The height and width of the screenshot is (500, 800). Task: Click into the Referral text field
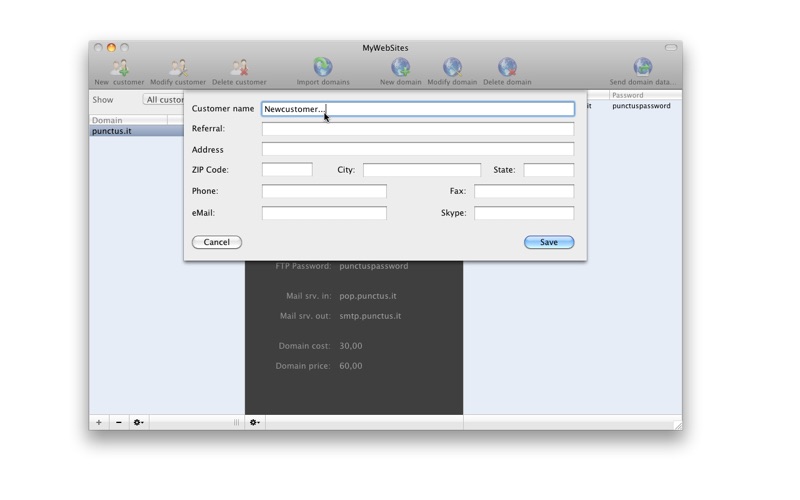tap(417, 129)
